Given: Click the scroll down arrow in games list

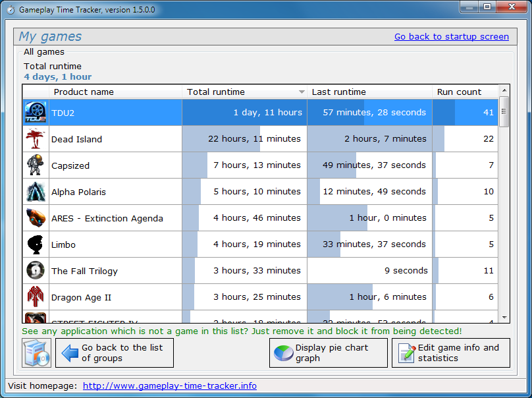Looking at the screenshot, I should 504,318.
